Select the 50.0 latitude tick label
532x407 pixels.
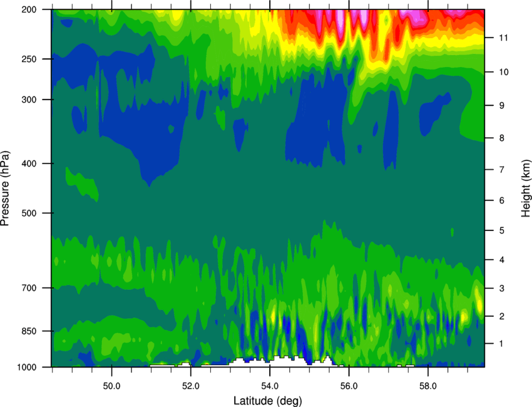111,386
